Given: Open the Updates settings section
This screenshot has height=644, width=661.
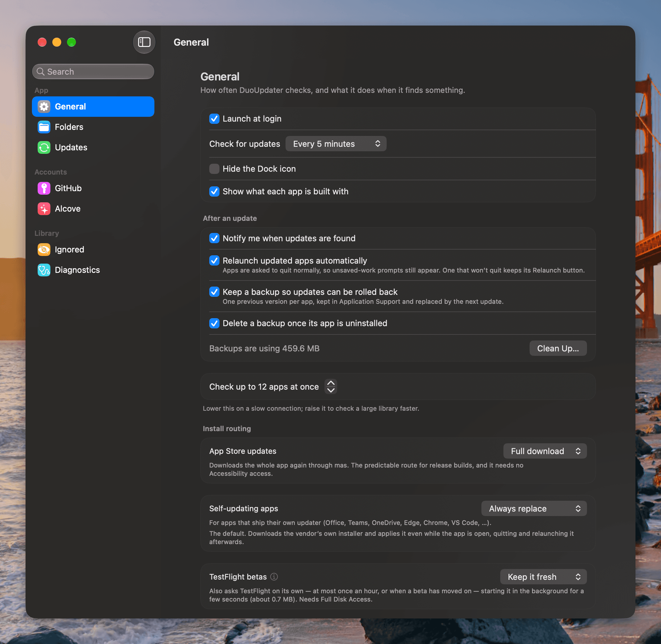Looking at the screenshot, I should [93, 147].
